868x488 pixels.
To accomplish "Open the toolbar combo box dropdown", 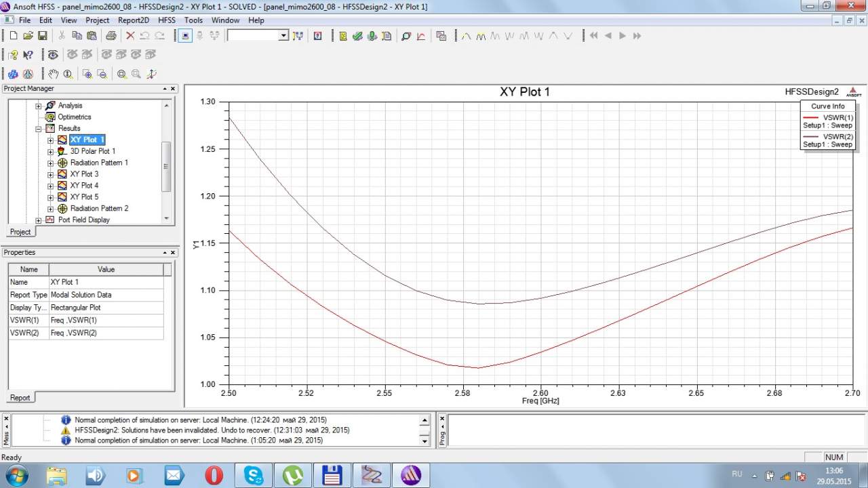I will (283, 36).
